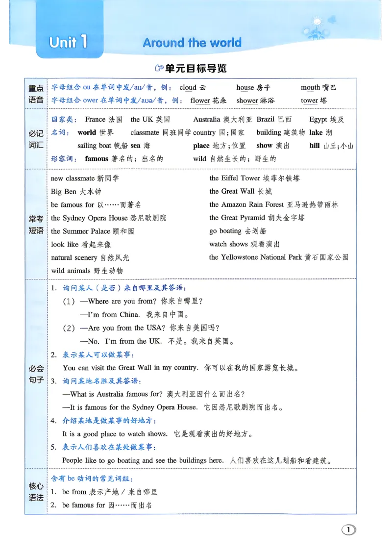
Task: Click sentence 'People like to go boating'
Action: pos(143,460)
